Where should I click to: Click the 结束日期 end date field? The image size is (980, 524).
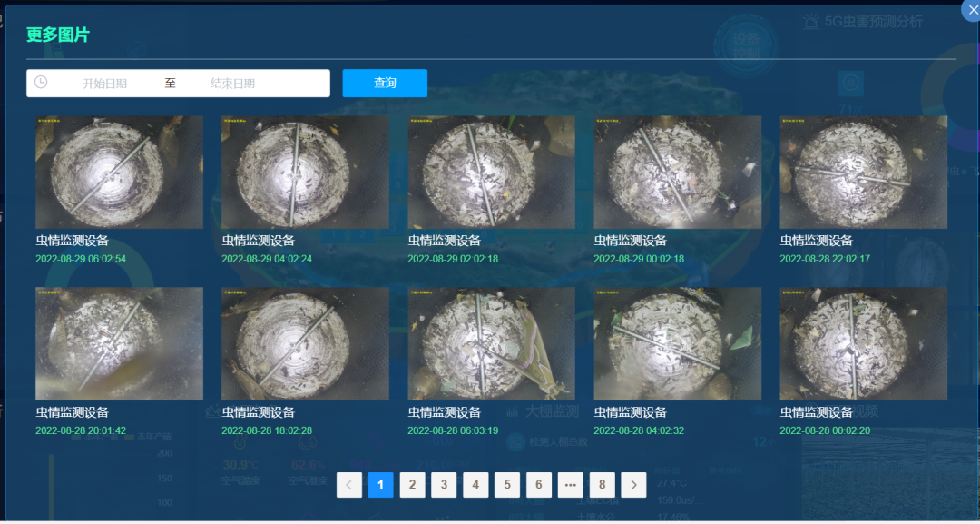click(232, 84)
